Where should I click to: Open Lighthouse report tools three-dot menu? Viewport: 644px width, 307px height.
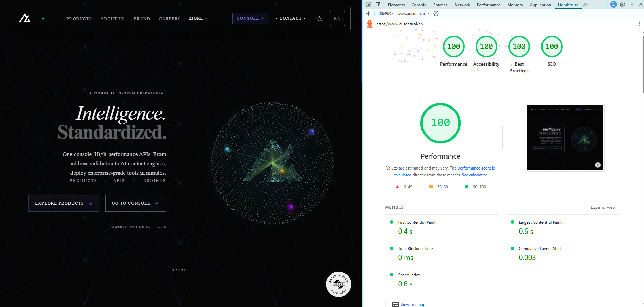pyautogui.click(x=639, y=24)
